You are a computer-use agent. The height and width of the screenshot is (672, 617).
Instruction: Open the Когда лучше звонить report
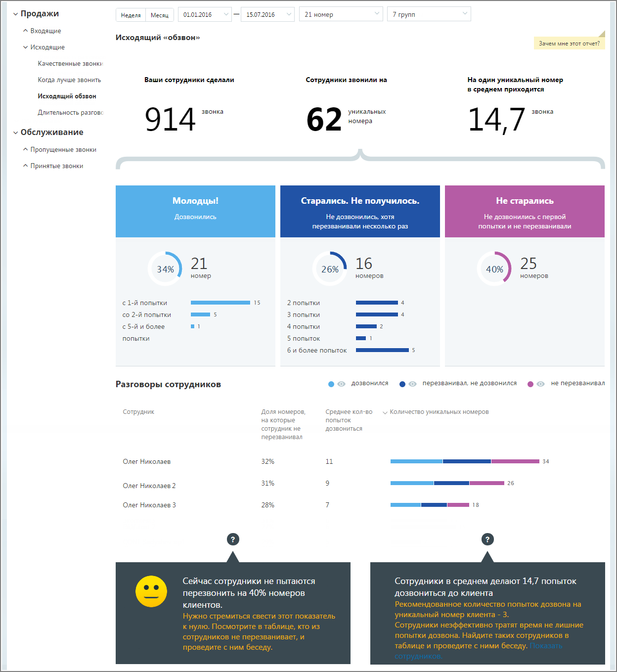[69, 80]
